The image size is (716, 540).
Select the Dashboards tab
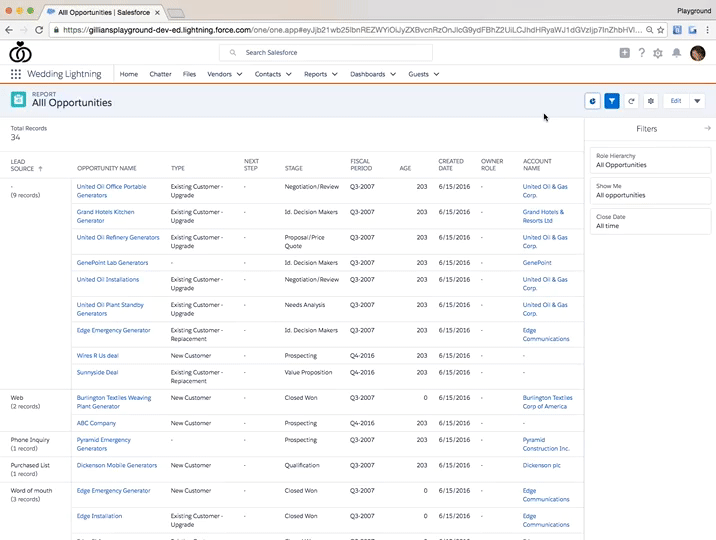[368, 74]
